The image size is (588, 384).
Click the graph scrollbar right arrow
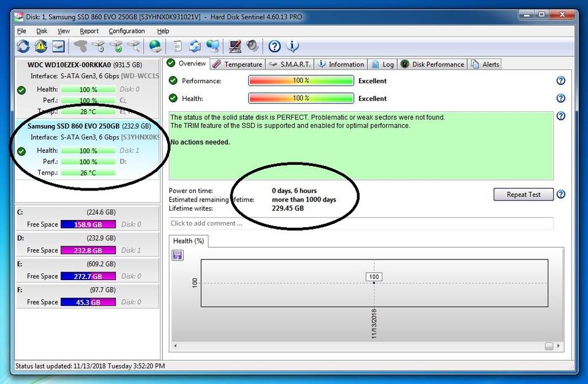pyautogui.click(x=558, y=346)
